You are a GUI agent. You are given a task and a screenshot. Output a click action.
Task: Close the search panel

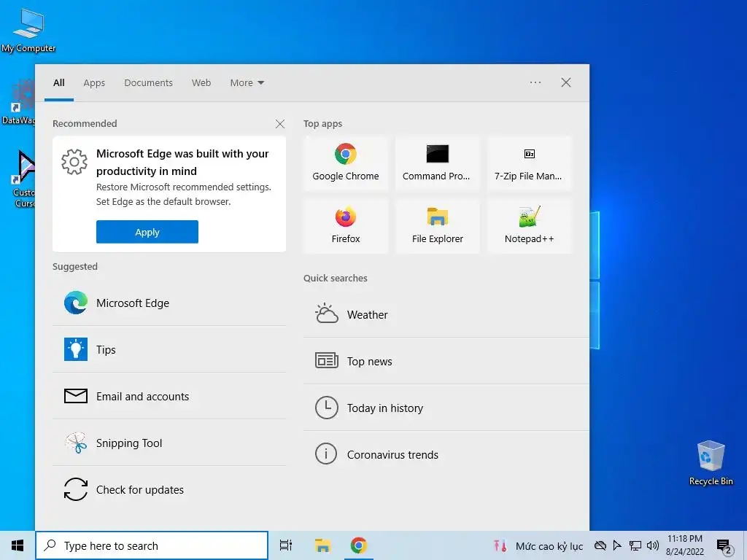pyautogui.click(x=566, y=82)
